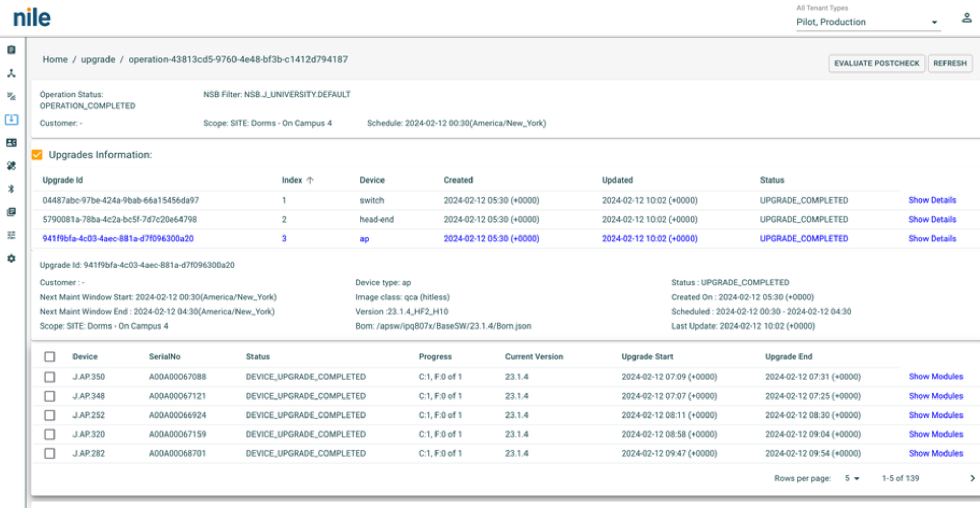Show Modules for J.AP.320
This screenshot has height=508, width=980.
[x=936, y=434]
